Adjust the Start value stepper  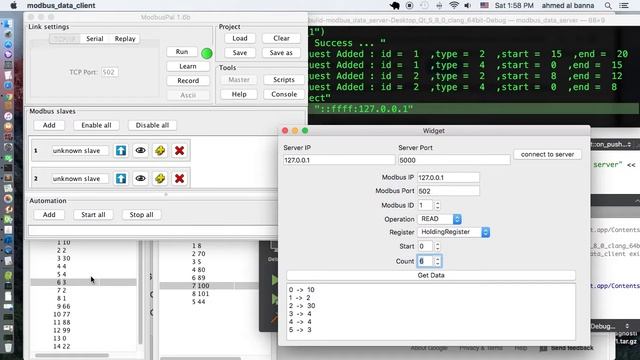437,247
